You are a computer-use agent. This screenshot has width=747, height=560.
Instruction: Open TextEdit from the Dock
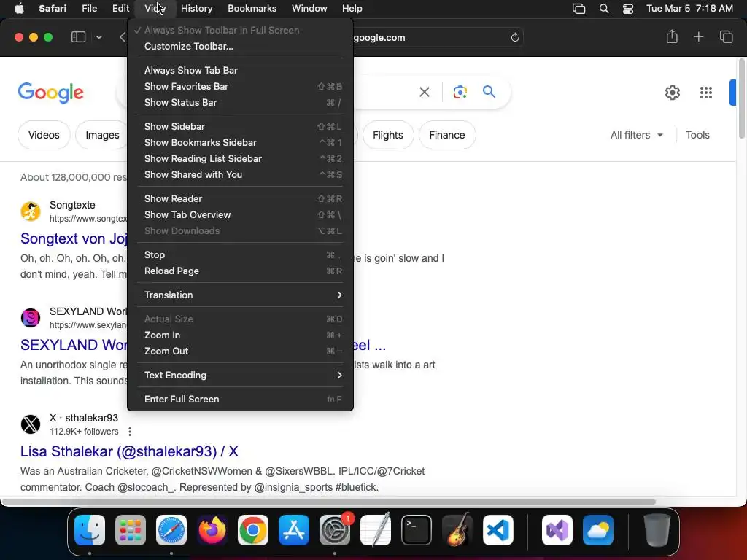click(x=376, y=530)
